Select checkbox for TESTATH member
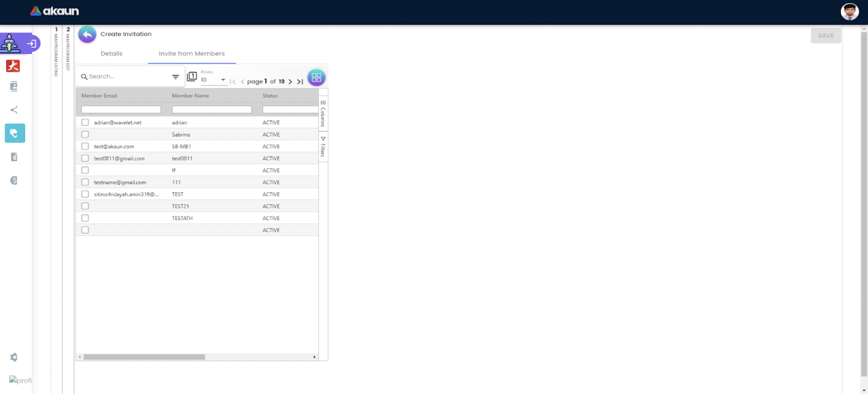Screen dimensions: 868x402 click(85, 218)
